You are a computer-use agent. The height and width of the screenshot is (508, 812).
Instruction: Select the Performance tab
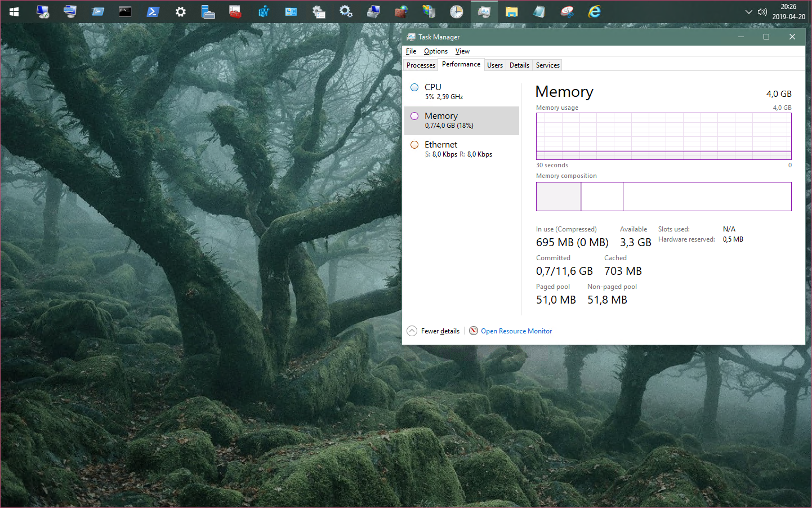(461, 64)
